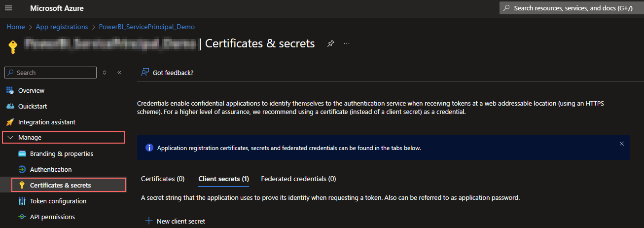Switch to Federated credentials (0) tab

click(298, 179)
